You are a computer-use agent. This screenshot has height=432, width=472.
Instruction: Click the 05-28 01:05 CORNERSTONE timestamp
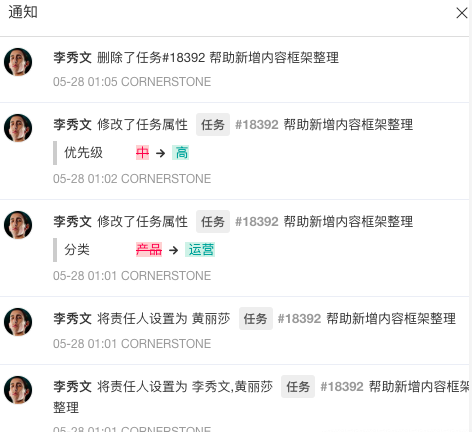tap(132, 82)
